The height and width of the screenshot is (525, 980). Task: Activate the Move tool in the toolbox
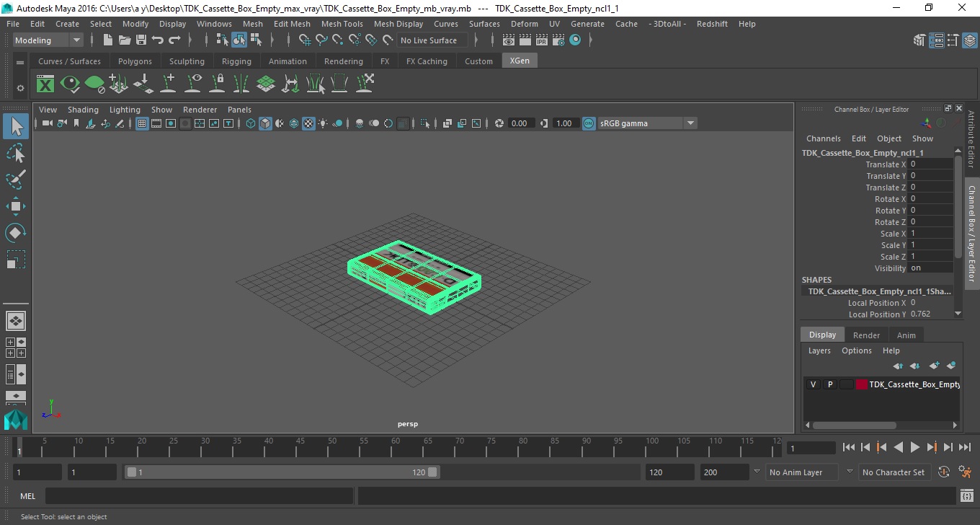16,206
